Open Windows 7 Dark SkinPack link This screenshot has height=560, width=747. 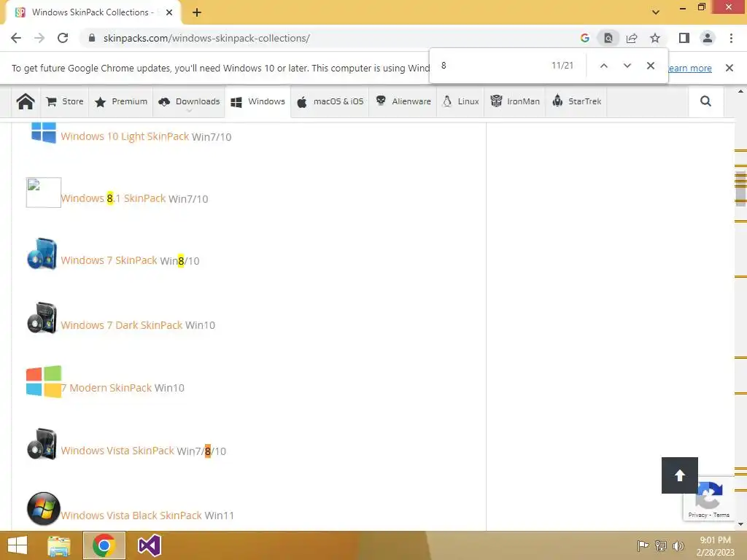point(122,325)
